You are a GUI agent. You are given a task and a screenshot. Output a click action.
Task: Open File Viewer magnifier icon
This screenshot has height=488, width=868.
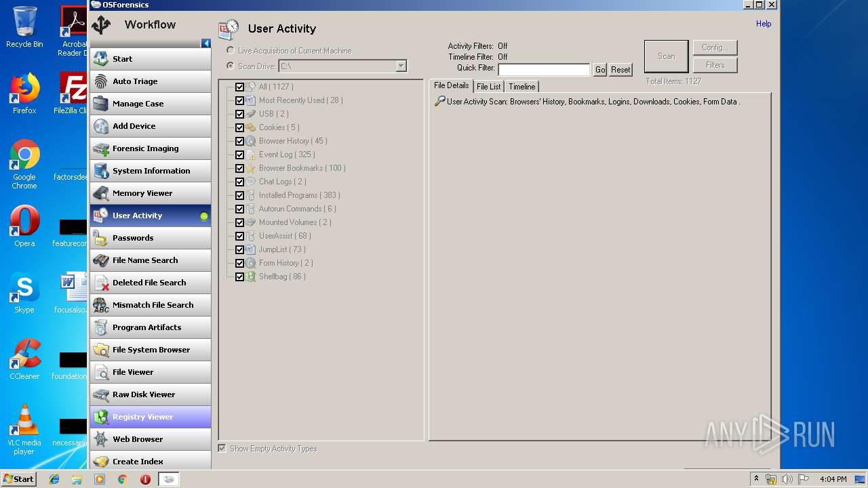[101, 372]
